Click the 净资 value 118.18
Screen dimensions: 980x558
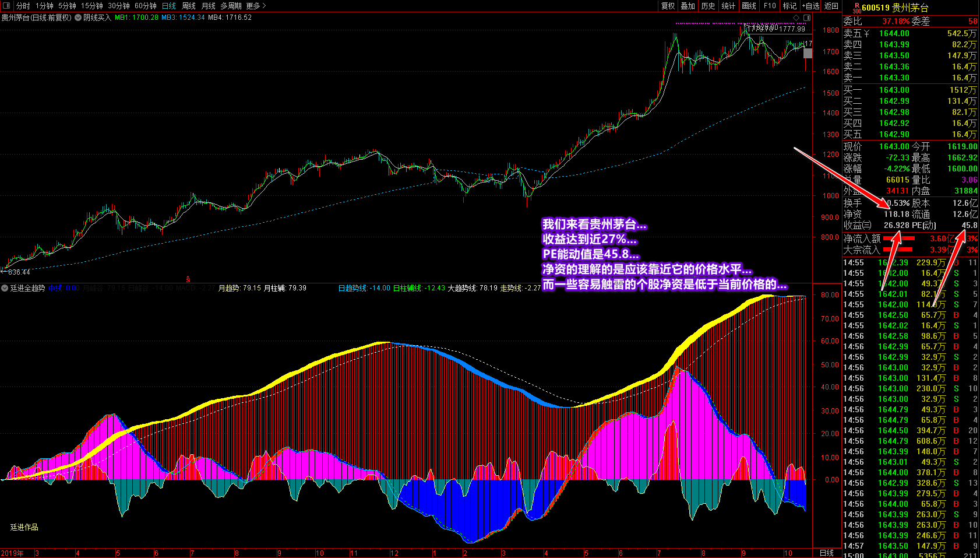(897, 214)
